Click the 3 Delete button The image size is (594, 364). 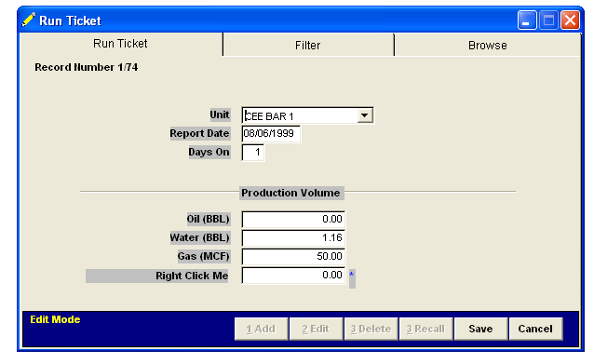click(371, 329)
